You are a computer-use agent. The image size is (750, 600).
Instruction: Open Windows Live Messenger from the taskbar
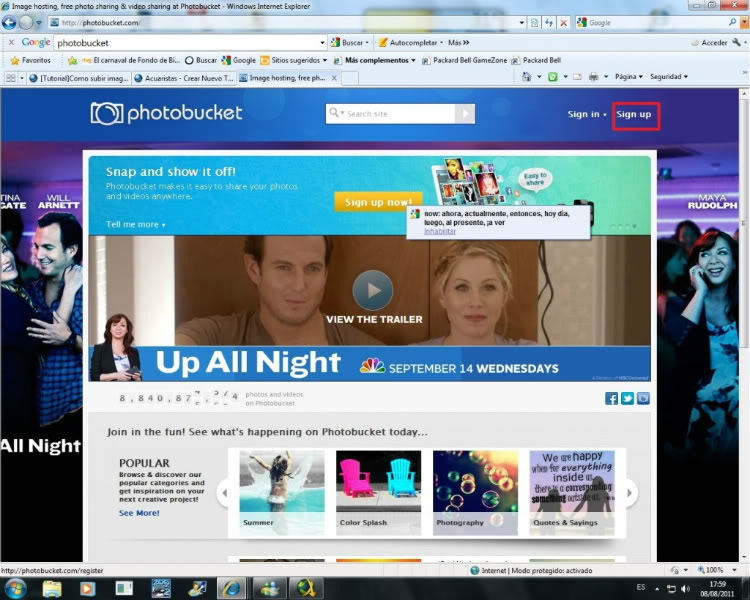269,588
